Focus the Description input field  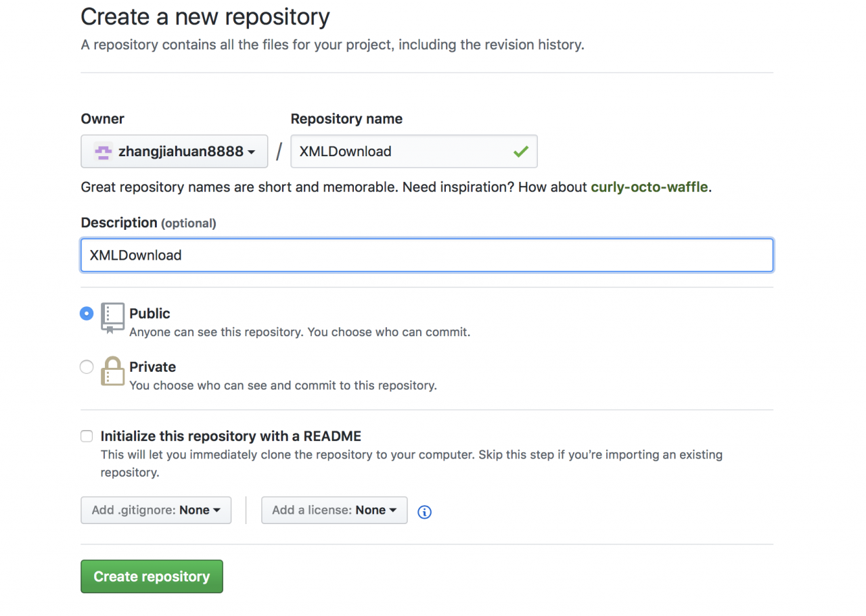[427, 256]
